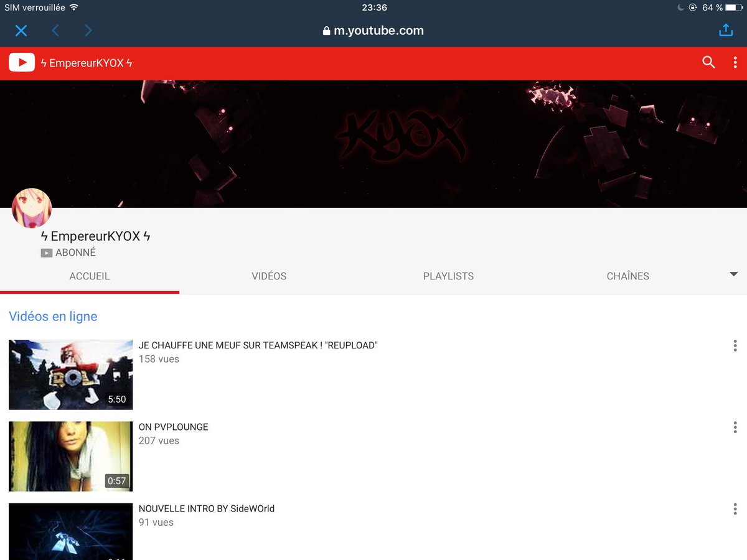This screenshot has height=560, width=747.
Task: Tap the EmpereurKYOX channel name
Action: 95,236
